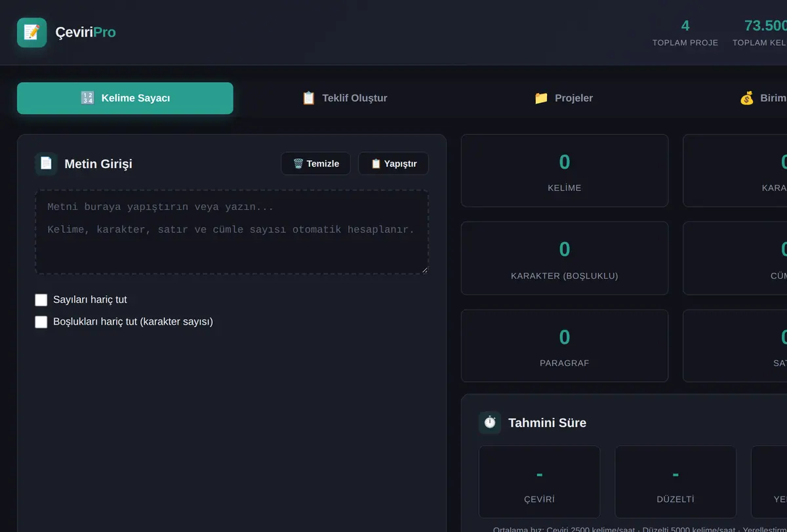This screenshot has height=532, width=787.
Task: Click the money bag icon tab
Action: (746, 98)
